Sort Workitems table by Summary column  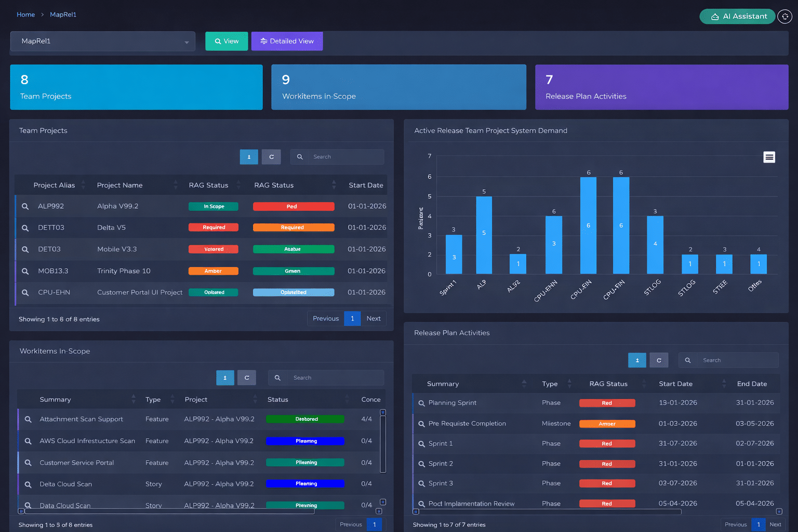click(55, 400)
